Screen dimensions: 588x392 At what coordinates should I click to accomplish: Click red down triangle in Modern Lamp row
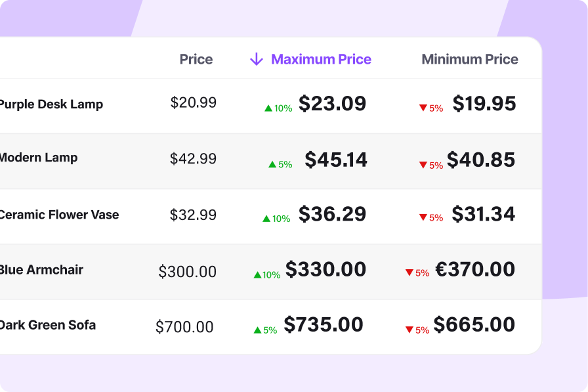(423, 165)
